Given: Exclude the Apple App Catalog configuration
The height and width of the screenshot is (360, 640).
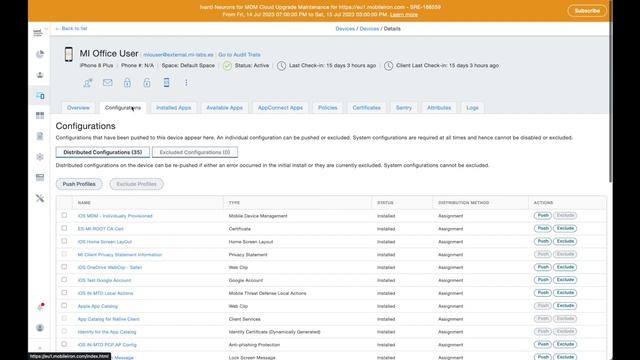Looking at the screenshot, I should click(565, 306).
